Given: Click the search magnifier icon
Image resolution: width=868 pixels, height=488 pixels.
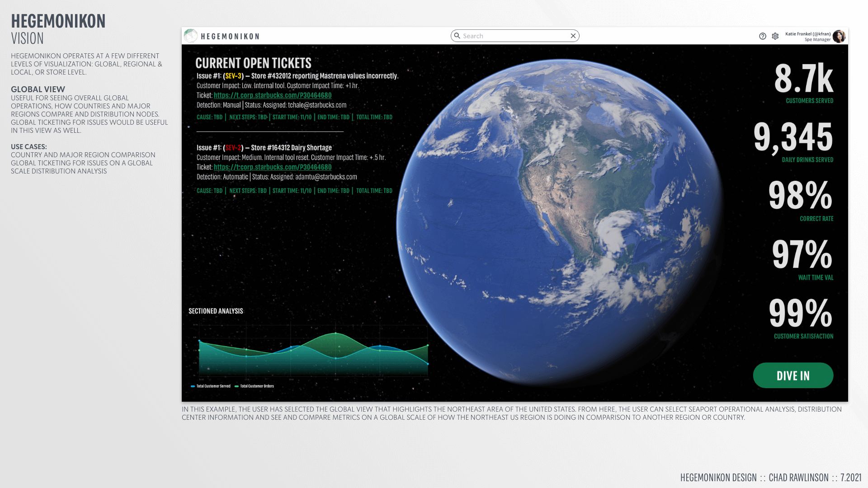Looking at the screenshot, I should [x=457, y=36].
